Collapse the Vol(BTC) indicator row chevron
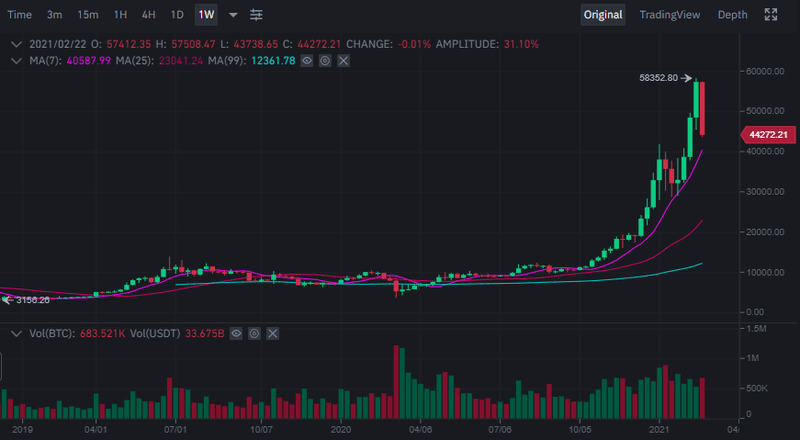The image size is (800, 440). pos(16,334)
